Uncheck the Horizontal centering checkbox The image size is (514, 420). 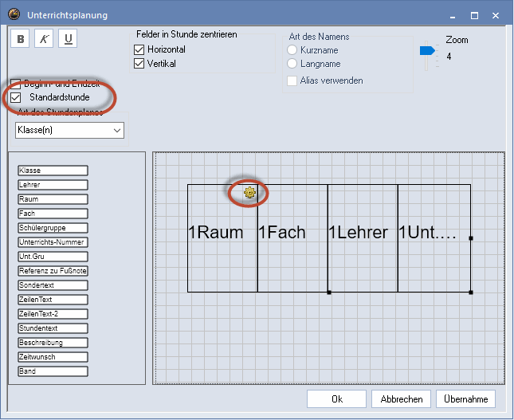pos(139,49)
